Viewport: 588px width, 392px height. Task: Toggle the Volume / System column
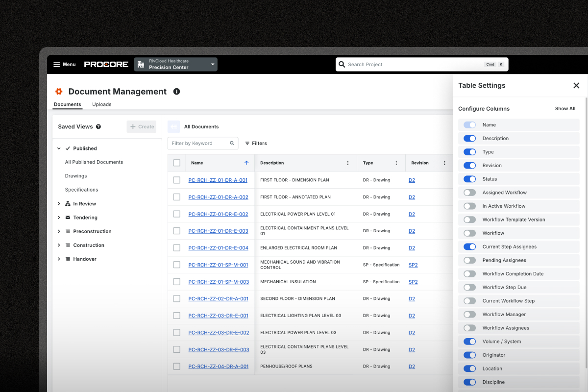pyautogui.click(x=469, y=342)
